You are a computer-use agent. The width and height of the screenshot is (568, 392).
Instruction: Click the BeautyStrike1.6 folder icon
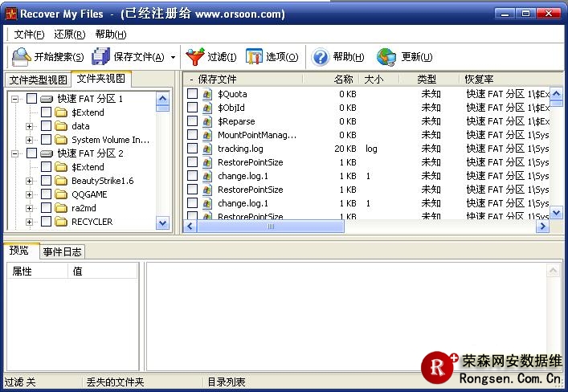(x=61, y=181)
